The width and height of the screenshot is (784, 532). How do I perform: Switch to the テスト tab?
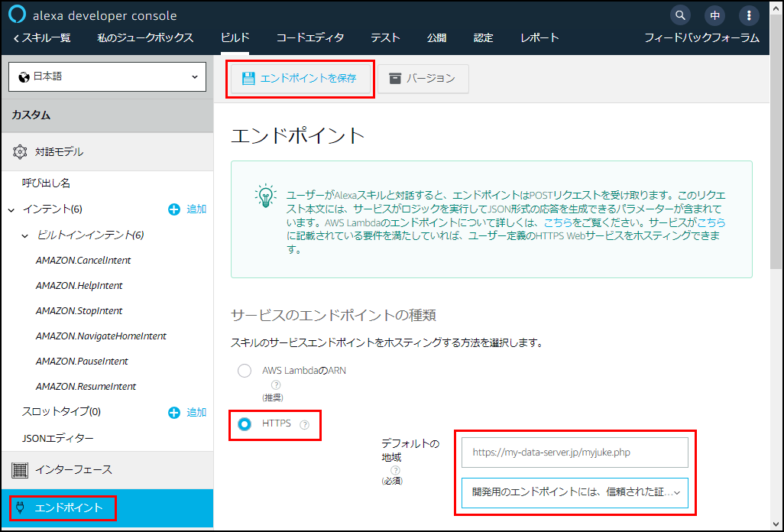(x=385, y=38)
